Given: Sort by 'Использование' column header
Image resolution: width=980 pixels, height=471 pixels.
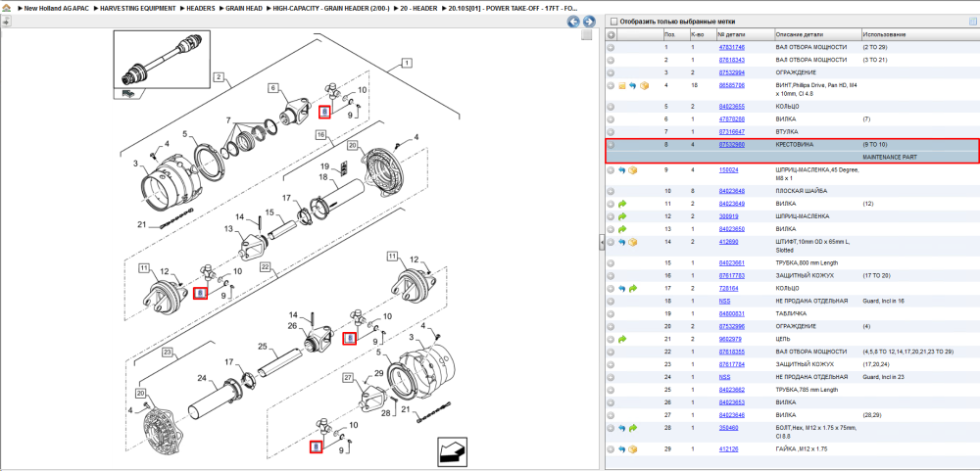Looking at the screenshot, I should pos(919,35).
